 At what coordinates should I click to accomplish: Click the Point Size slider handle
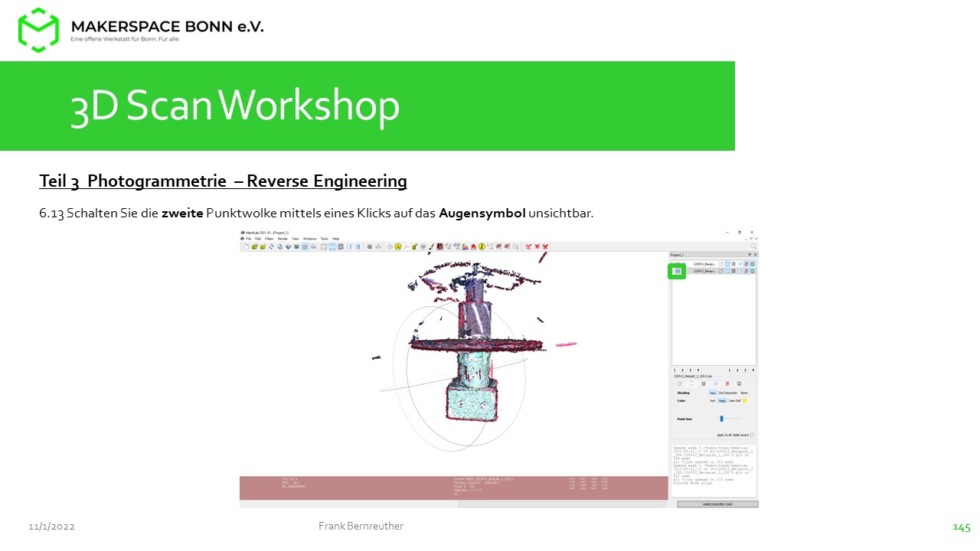pyautogui.click(x=721, y=419)
